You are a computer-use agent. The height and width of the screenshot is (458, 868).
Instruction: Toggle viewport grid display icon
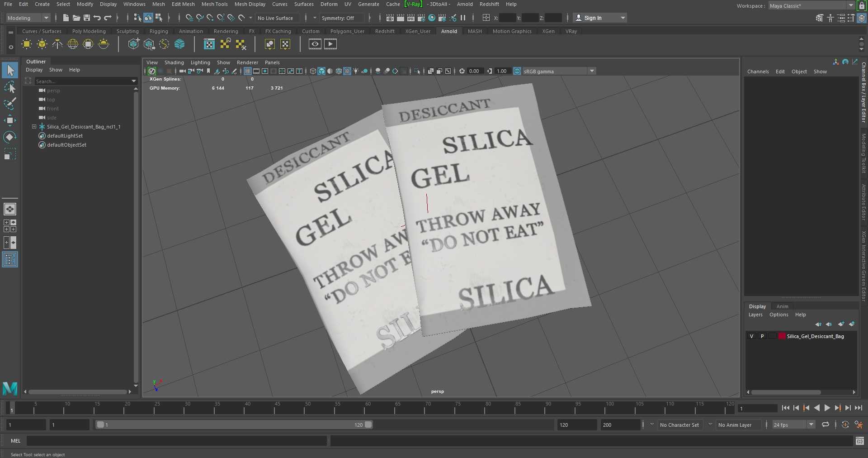[x=247, y=71]
